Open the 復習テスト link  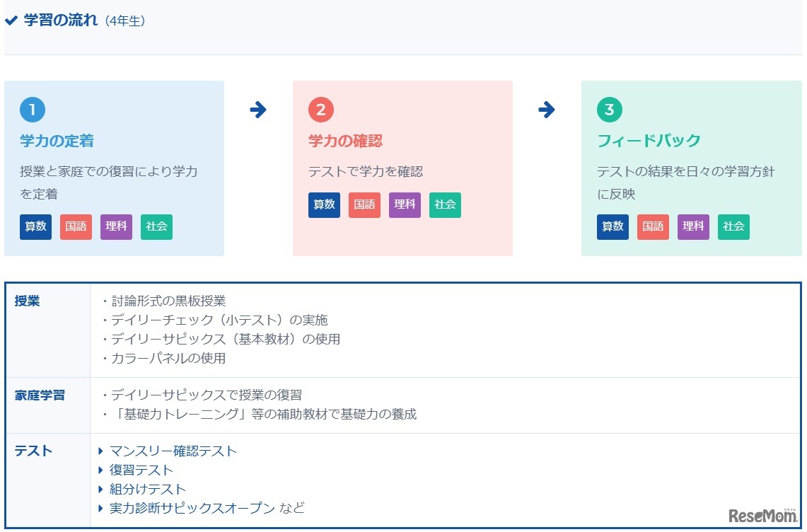pyautogui.click(x=140, y=470)
